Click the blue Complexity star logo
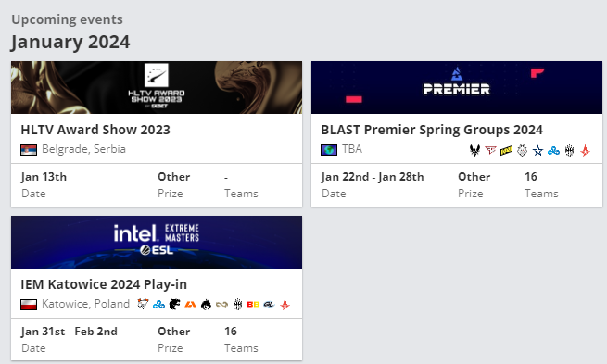 click(x=537, y=150)
